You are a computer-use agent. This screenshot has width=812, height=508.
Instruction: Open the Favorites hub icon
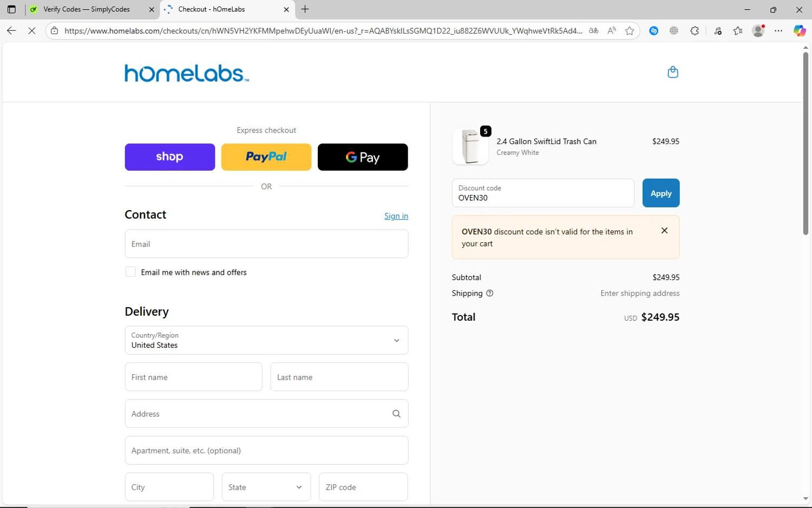click(x=738, y=31)
